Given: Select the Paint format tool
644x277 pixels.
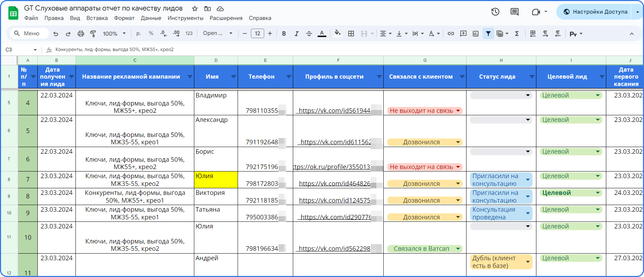Looking at the screenshot, I should coord(93,34).
